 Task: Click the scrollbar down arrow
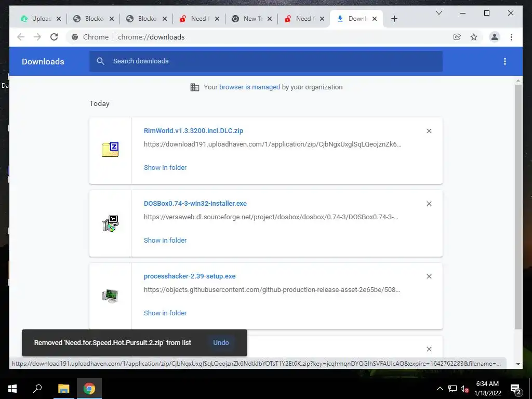pos(518,364)
